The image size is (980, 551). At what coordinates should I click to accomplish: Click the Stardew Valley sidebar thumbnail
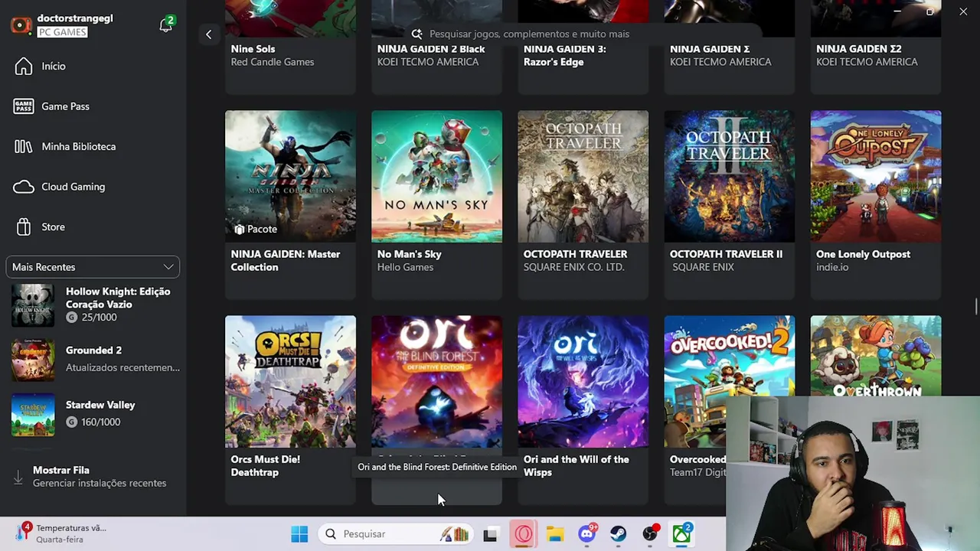[33, 414]
